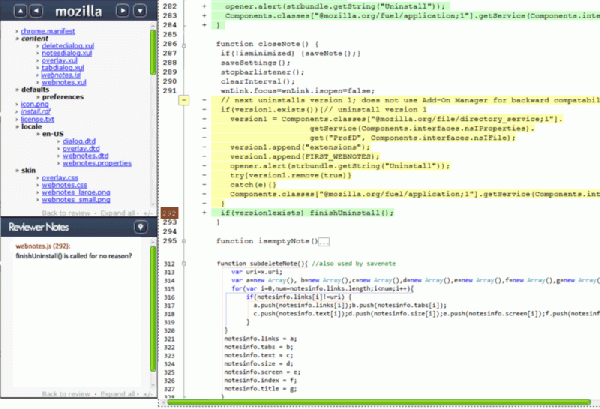This screenshot has height=409, width=600.
Task: Select the preferences folder
Action: coord(63,97)
